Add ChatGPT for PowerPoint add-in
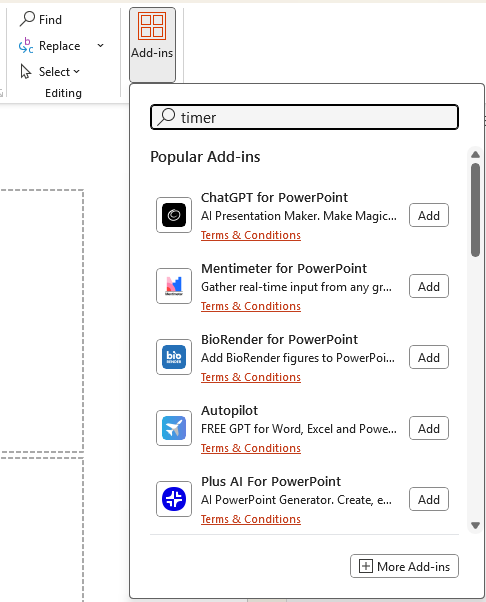486x602 pixels. tap(429, 215)
